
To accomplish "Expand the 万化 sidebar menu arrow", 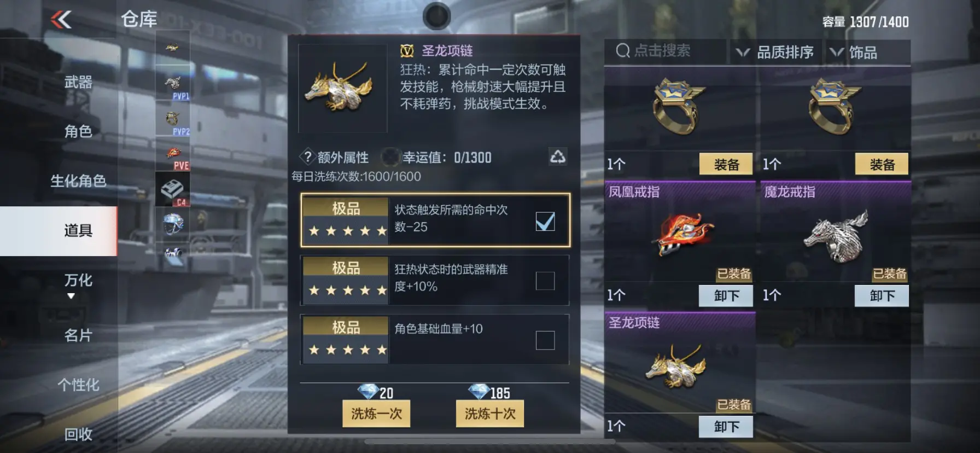I will (x=71, y=296).
